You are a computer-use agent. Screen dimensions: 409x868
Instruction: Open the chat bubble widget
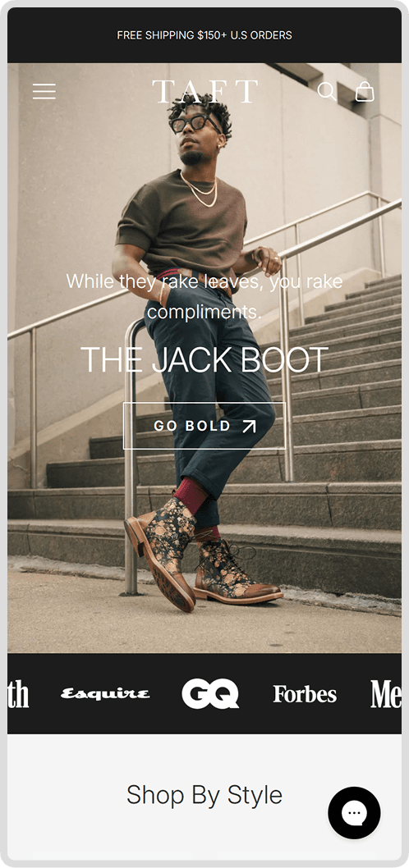coord(354,813)
